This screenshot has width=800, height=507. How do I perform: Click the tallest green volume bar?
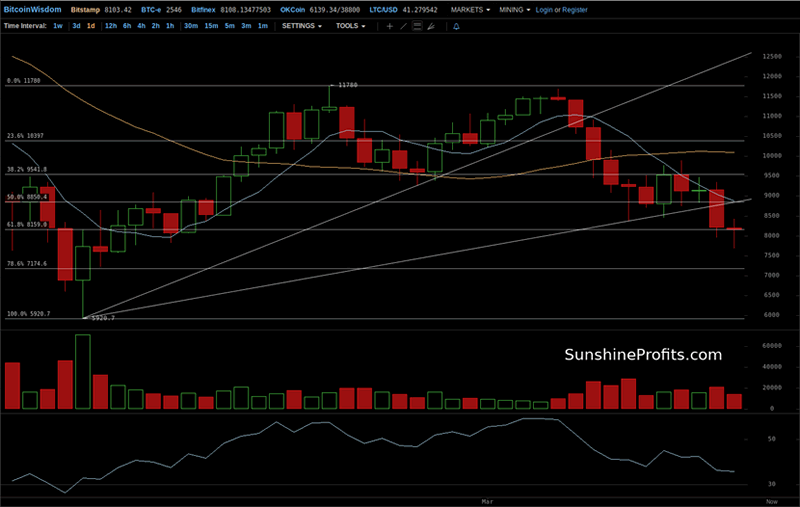pos(83,372)
